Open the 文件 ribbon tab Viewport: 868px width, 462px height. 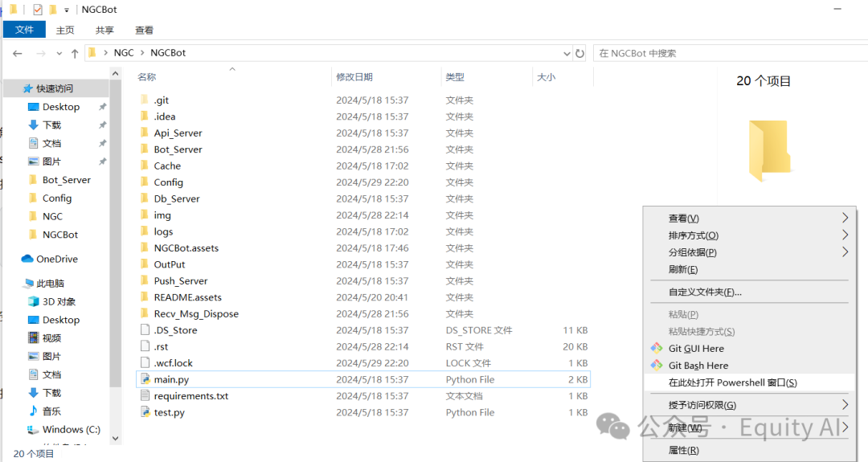point(24,30)
